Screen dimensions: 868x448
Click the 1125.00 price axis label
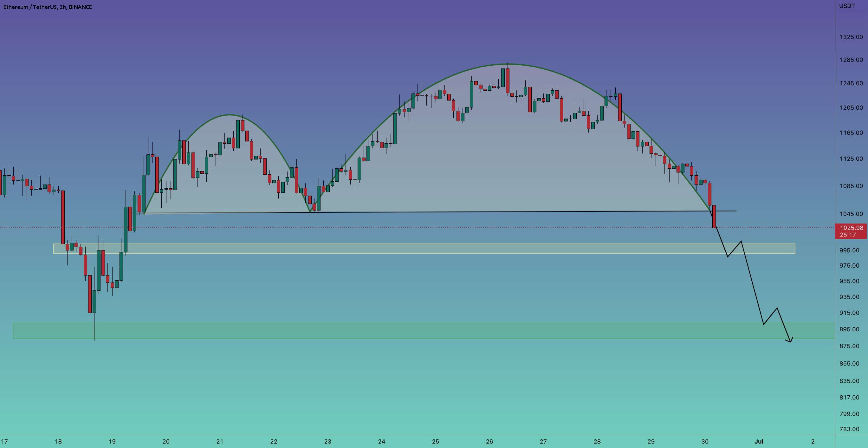tap(852, 159)
